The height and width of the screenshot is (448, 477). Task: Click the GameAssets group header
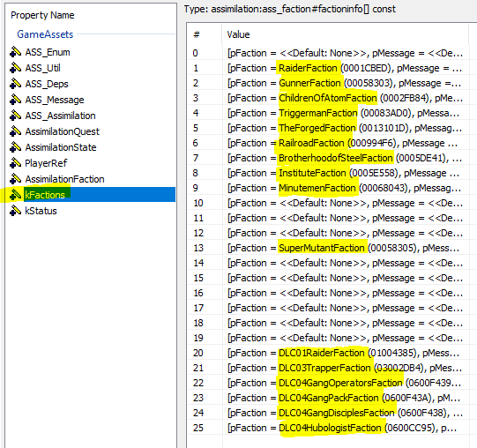tap(45, 34)
